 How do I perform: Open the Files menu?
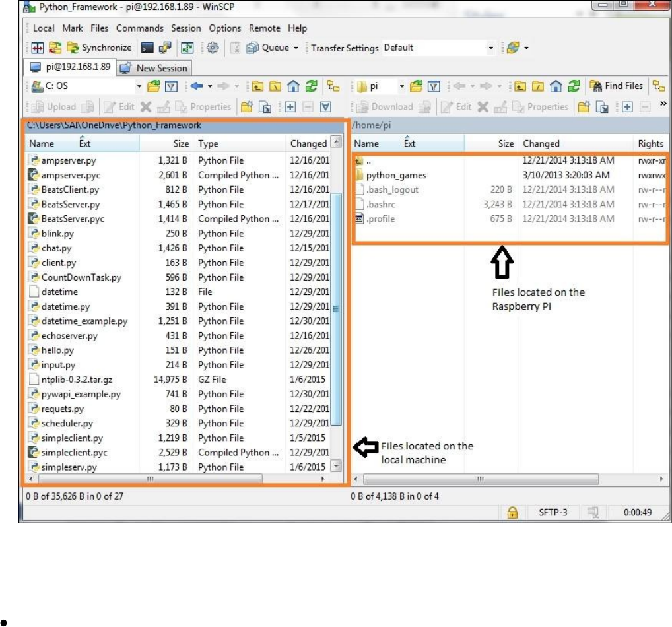point(100,28)
